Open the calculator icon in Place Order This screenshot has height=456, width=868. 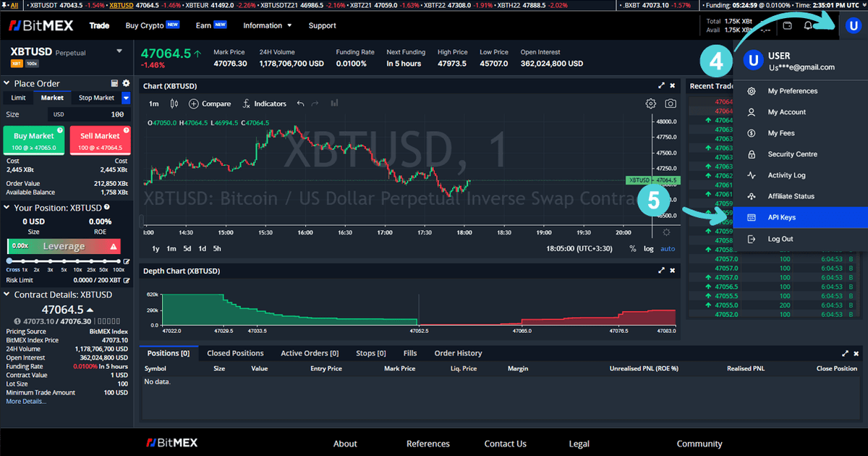[114, 83]
